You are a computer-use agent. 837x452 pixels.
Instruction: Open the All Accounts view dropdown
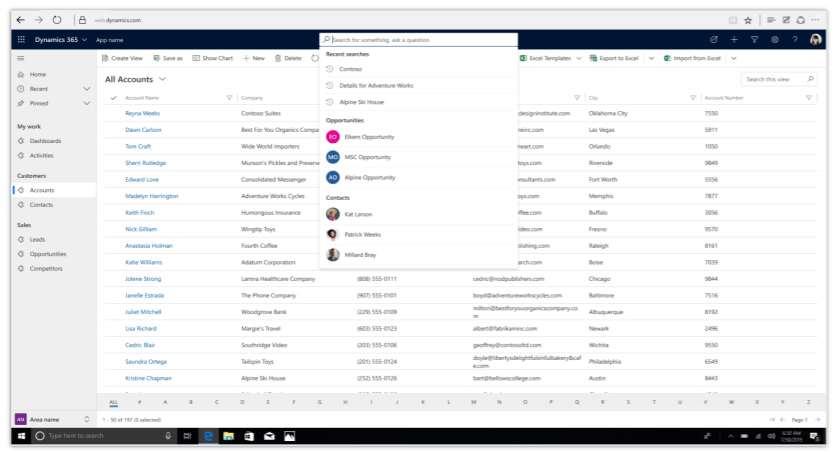point(162,78)
